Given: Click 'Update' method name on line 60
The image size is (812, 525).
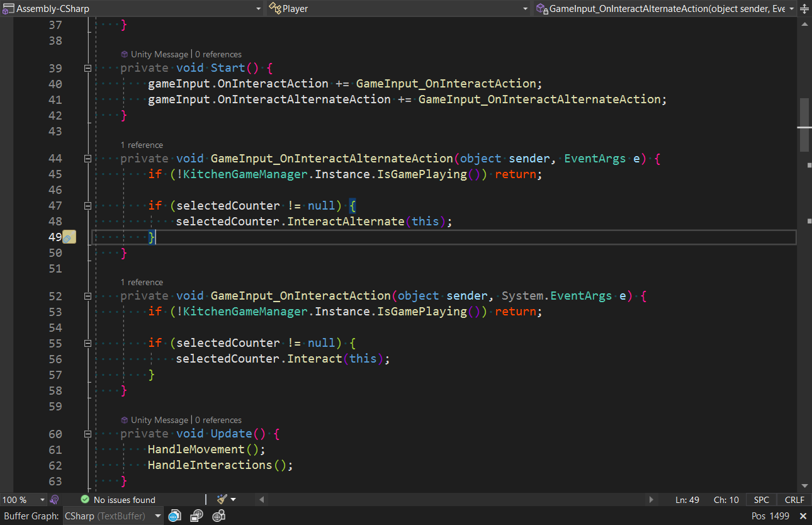Looking at the screenshot, I should [x=231, y=434].
